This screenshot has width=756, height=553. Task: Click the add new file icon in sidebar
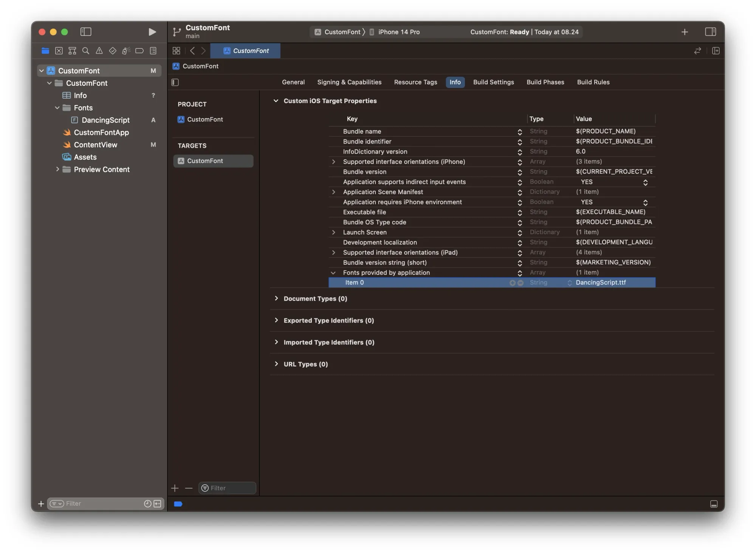pos(40,503)
